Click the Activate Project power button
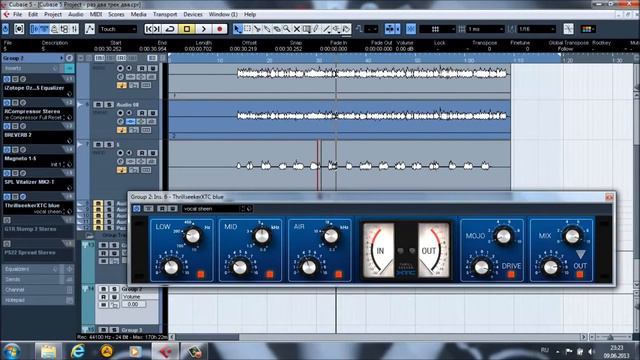This screenshot has width=640, height=360. 5,29
